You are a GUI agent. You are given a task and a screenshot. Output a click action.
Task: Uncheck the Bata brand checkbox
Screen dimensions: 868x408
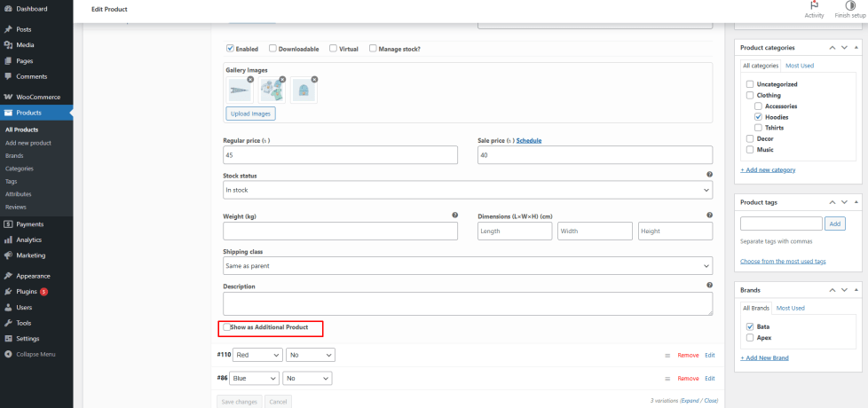tap(750, 326)
